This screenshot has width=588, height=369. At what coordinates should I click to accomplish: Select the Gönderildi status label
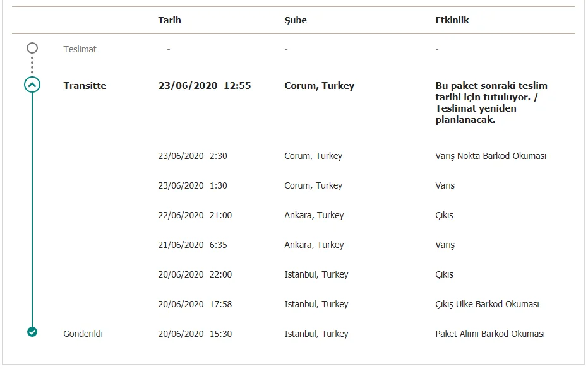pos(83,334)
